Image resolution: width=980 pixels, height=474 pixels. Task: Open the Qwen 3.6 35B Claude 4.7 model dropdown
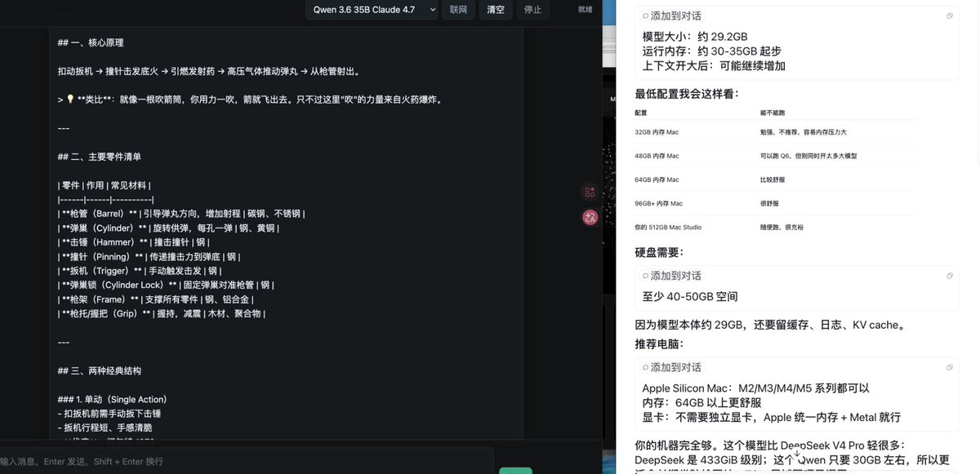[x=372, y=10]
